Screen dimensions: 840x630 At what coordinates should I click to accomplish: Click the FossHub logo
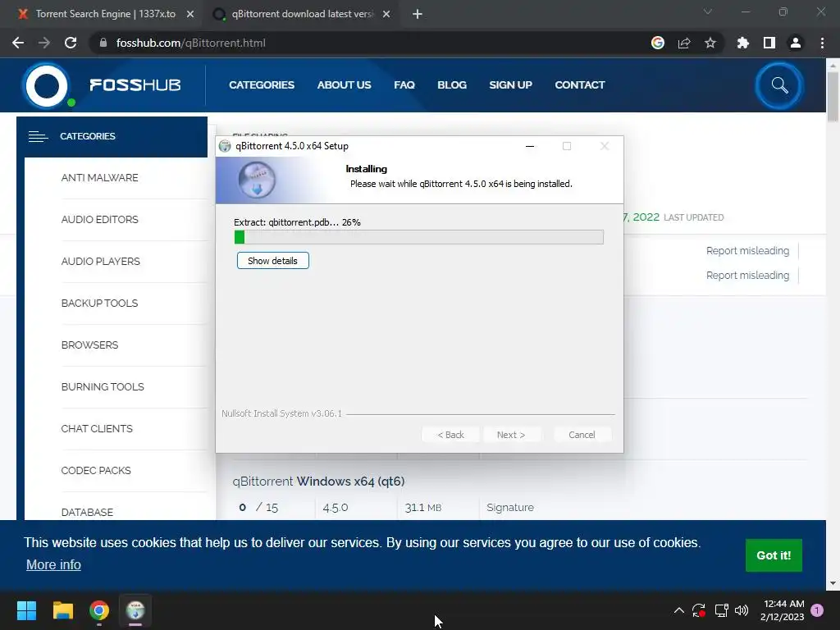tap(102, 85)
